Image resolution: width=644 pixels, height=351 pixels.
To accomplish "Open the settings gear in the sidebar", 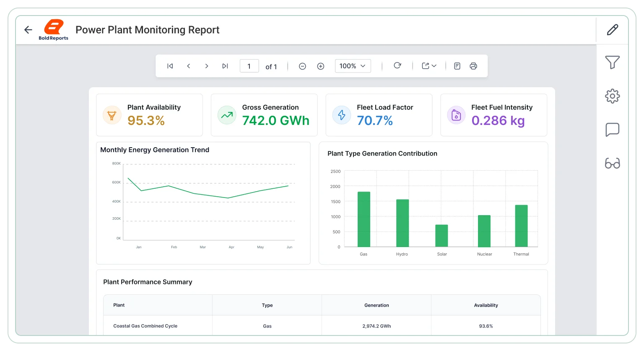I will pyautogui.click(x=613, y=96).
